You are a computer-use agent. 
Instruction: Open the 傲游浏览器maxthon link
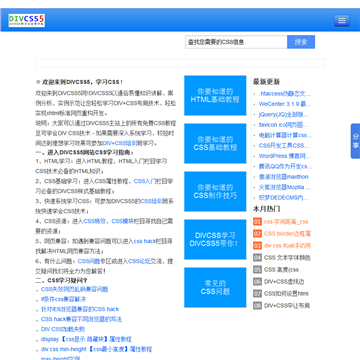[284, 177]
